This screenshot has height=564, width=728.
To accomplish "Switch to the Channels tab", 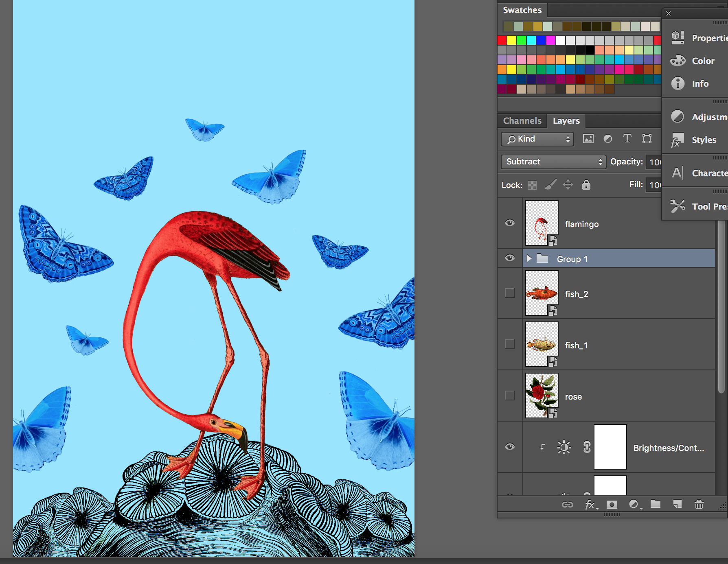I will [x=522, y=121].
